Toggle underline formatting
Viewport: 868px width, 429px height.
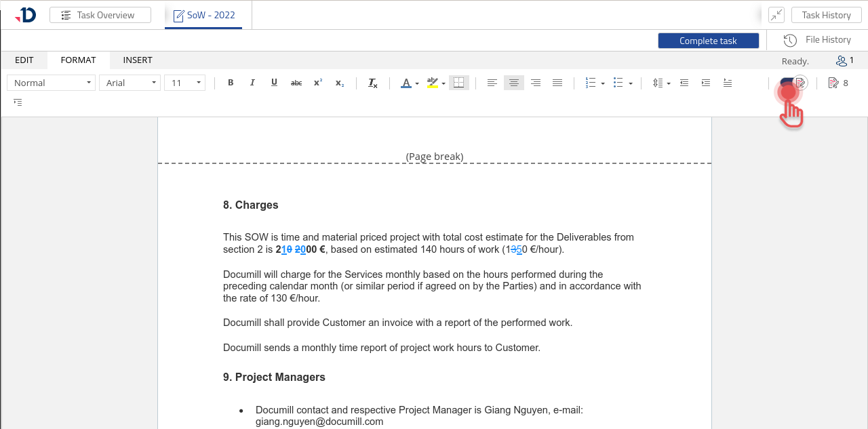[274, 83]
